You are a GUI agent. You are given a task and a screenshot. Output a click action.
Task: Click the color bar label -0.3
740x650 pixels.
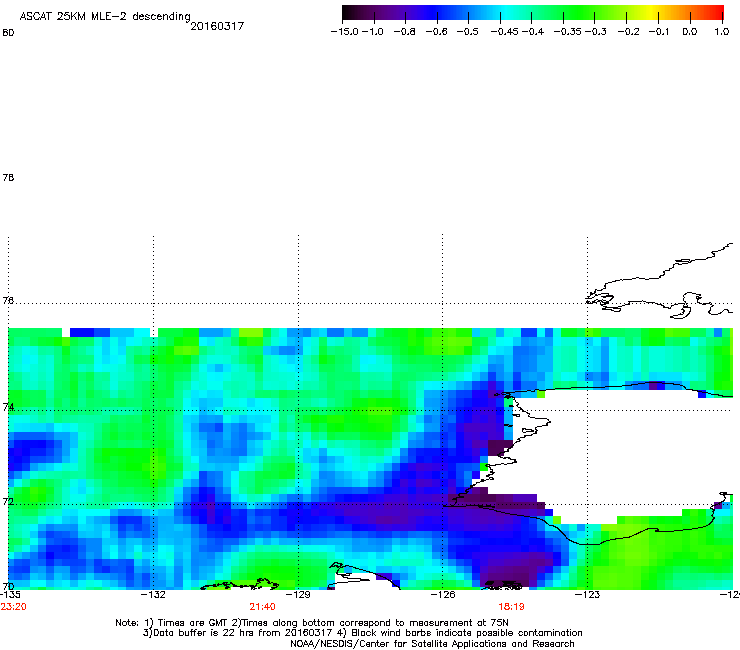[596, 32]
